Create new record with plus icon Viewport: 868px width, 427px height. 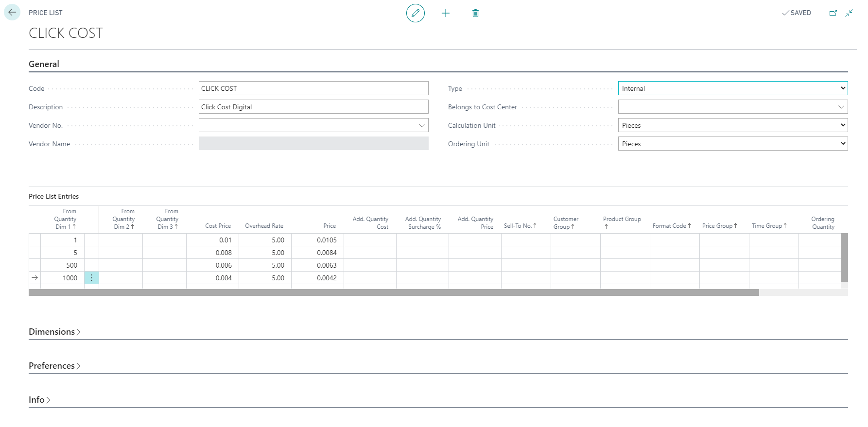pyautogui.click(x=446, y=13)
